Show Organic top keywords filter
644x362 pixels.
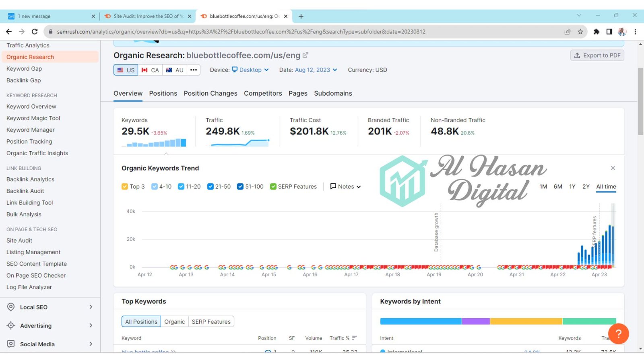click(x=174, y=321)
